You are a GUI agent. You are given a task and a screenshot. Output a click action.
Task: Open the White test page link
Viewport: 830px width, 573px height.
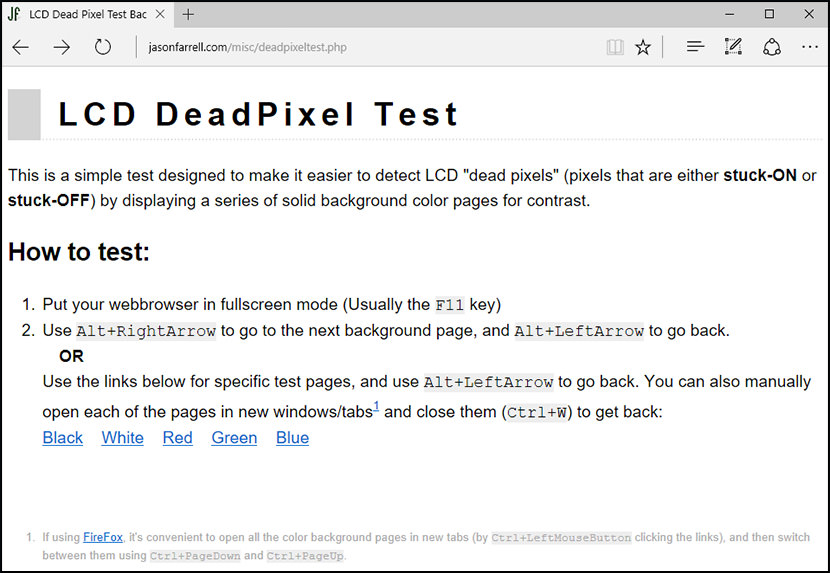point(122,437)
